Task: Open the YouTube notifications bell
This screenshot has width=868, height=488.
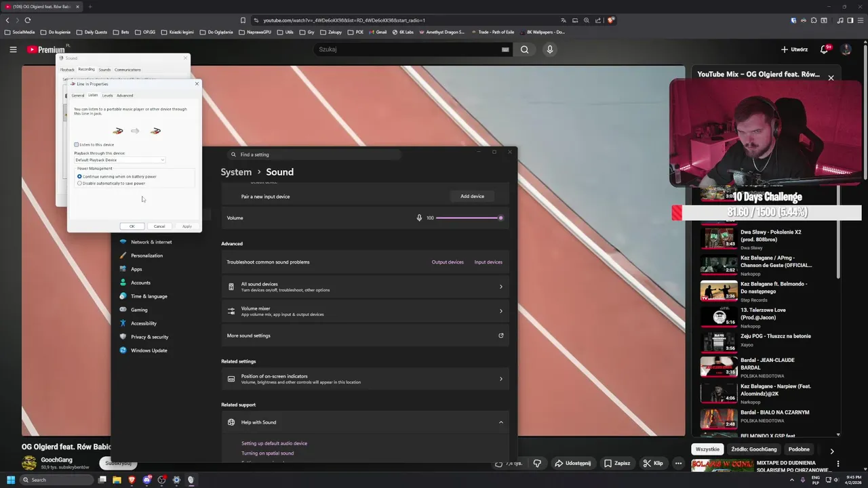Action: point(825,49)
